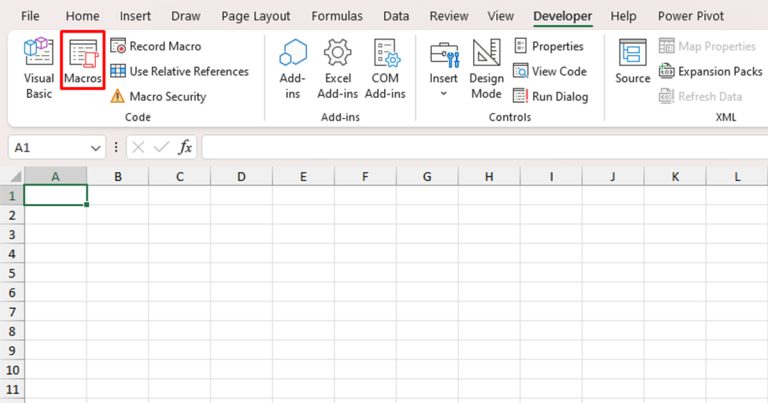Open the Data tab
Viewport: 768px width, 403px height.
(x=396, y=16)
